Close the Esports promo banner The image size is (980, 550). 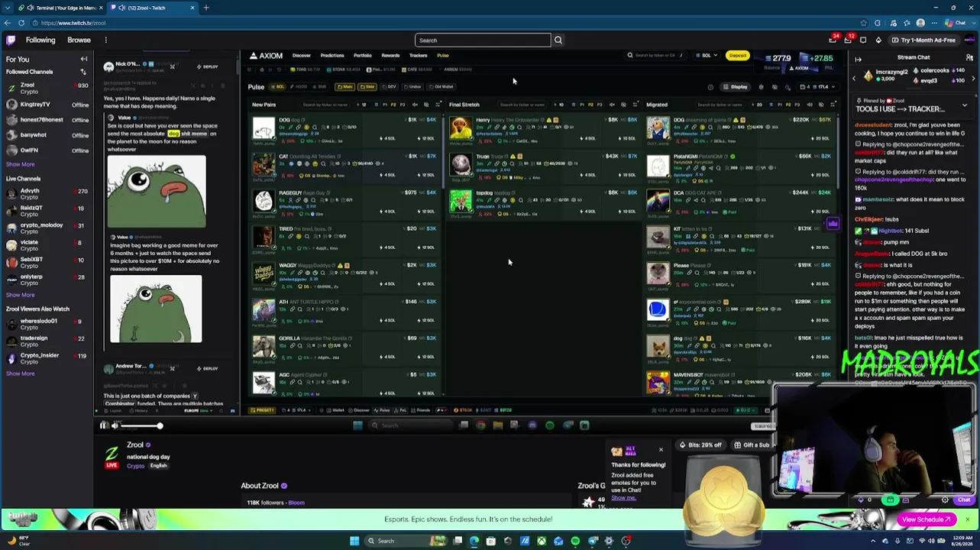click(967, 519)
